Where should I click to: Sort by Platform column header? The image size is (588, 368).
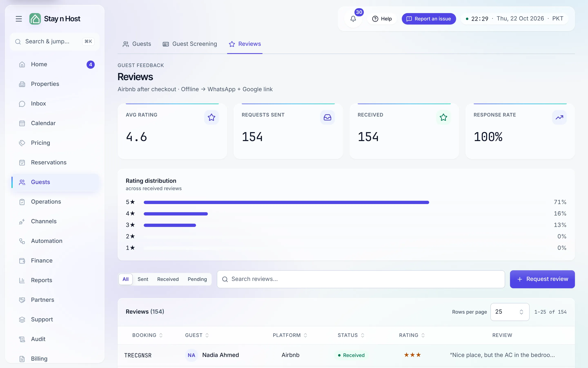coord(290,335)
